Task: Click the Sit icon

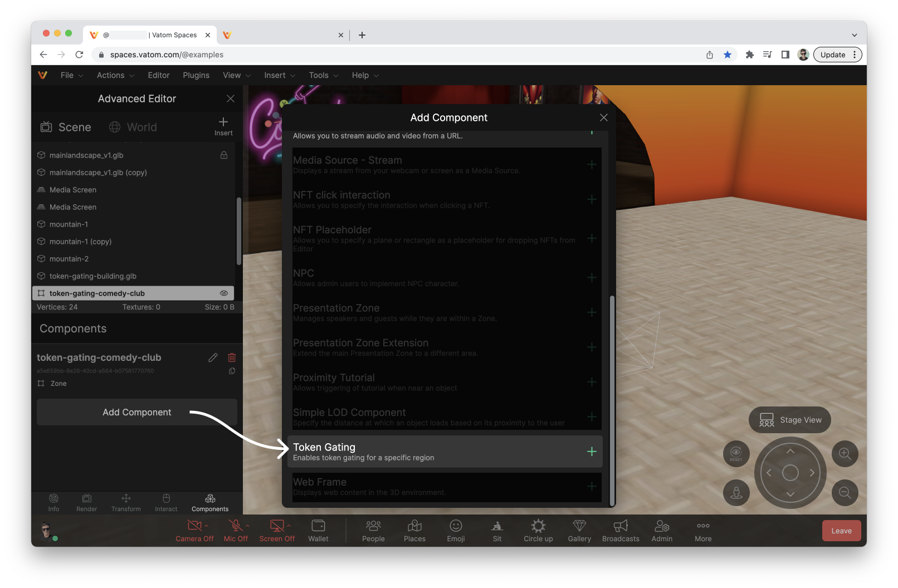Action: pyautogui.click(x=497, y=531)
